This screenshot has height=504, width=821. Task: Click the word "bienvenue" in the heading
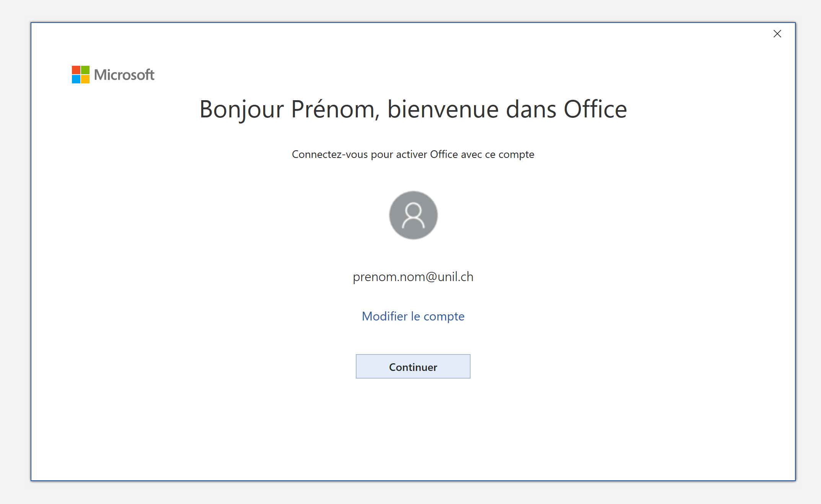(x=443, y=110)
